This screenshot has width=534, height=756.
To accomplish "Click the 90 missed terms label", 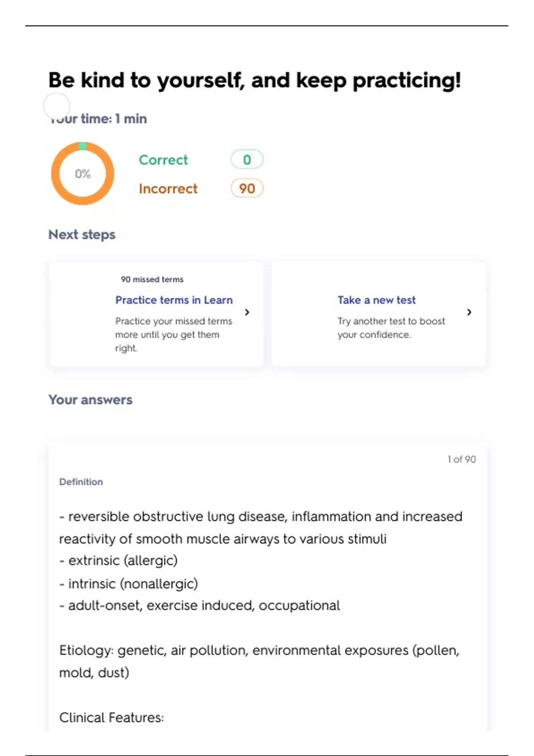I will [152, 279].
